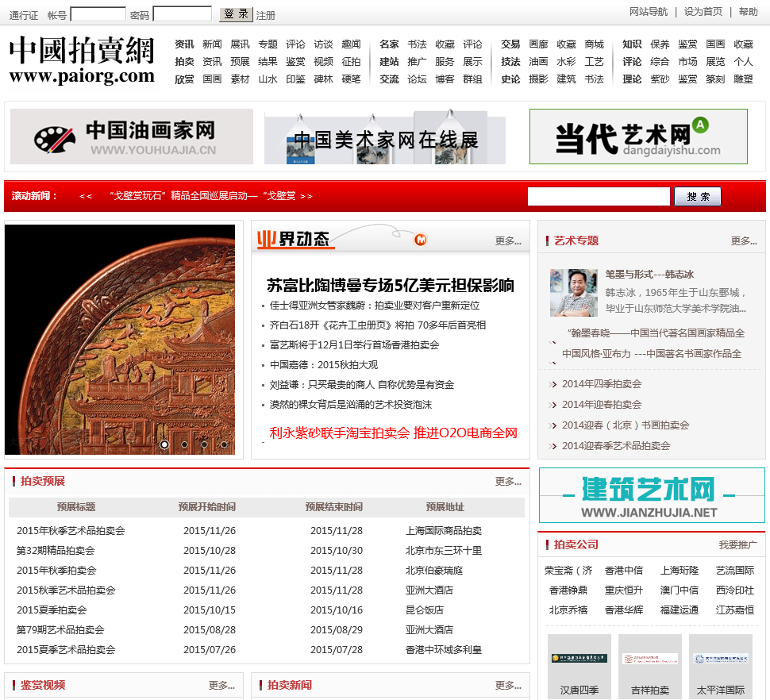Open the 建筑艺术网 banner

click(x=652, y=495)
